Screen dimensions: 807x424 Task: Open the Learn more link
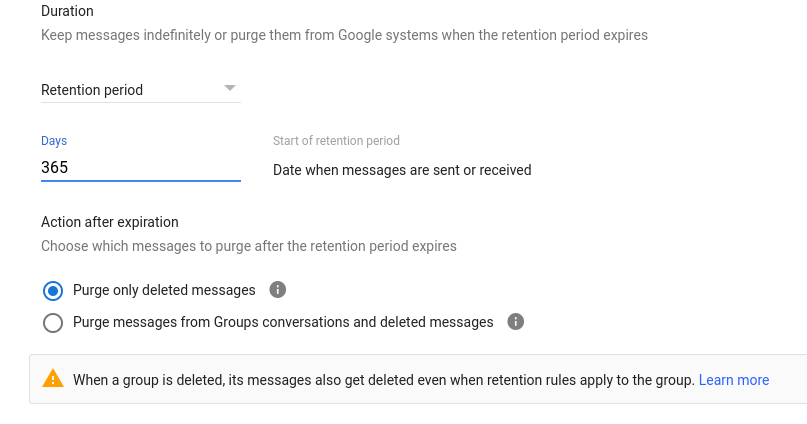point(734,380)
